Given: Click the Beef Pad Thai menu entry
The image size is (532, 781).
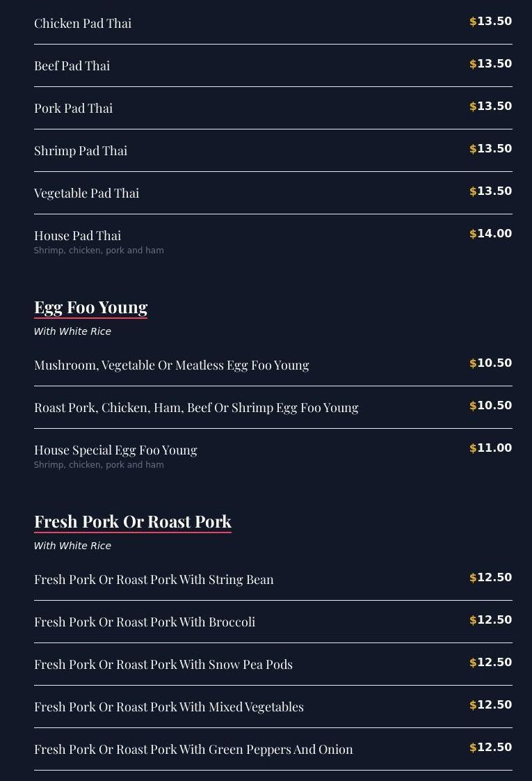Looking at the screenshot, I should [72, 65].
